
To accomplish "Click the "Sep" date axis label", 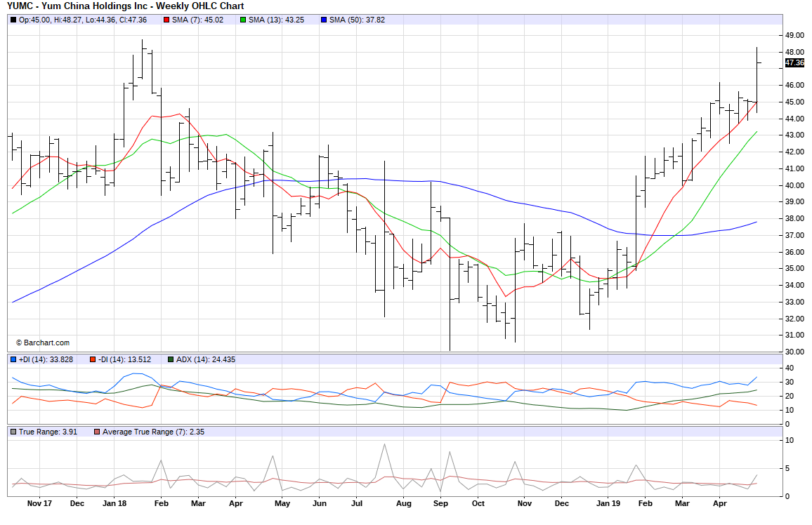I will coord(440,504).
